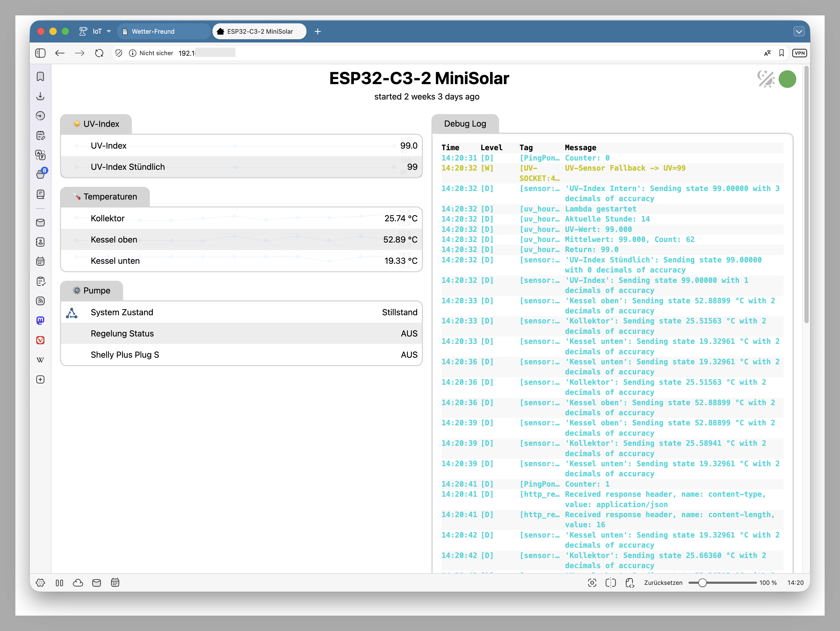
Task: Open the Wikipedia web panel
Action: 40,360
